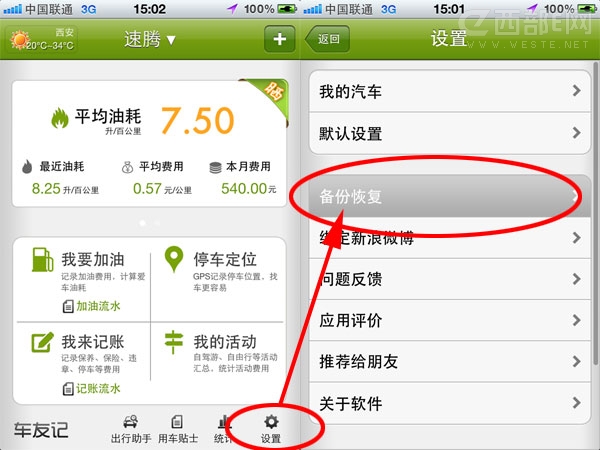This screenshot has width=600, height=450.
Task: Open the 应用评价 menu row
Action: point(450,320)
